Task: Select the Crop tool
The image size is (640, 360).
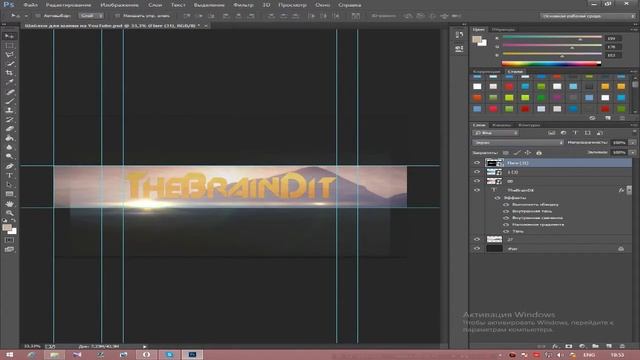Action: 9,73
